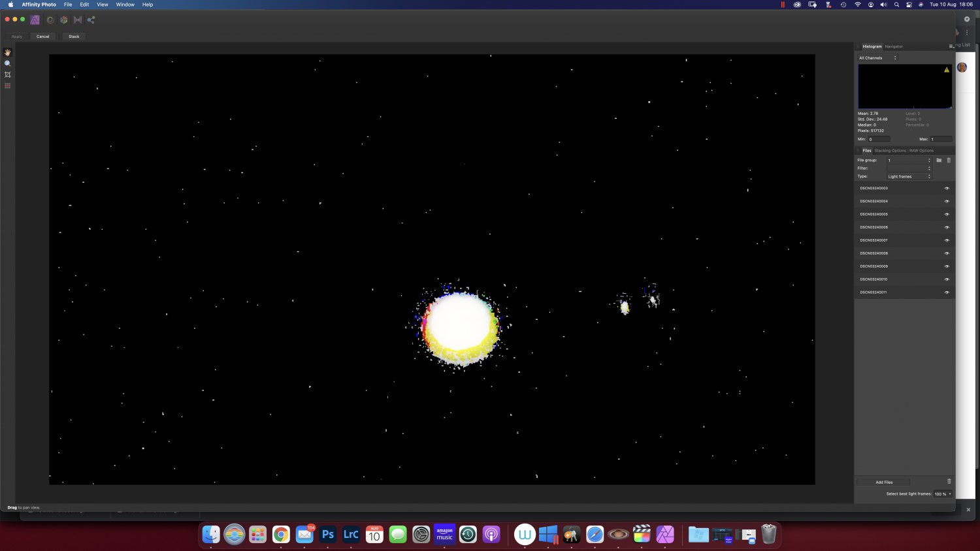Click the Filter stepper arrows

coord(929,168)
